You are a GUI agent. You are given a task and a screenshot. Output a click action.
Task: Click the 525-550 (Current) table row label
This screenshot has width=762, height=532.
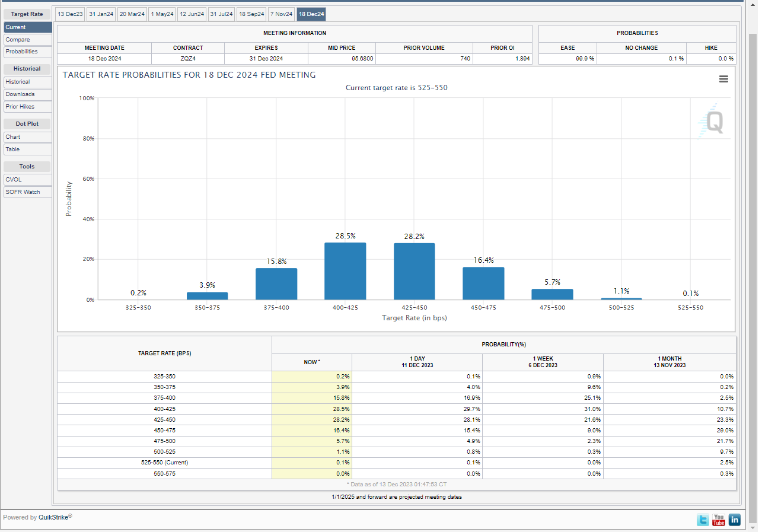point(164,462)
